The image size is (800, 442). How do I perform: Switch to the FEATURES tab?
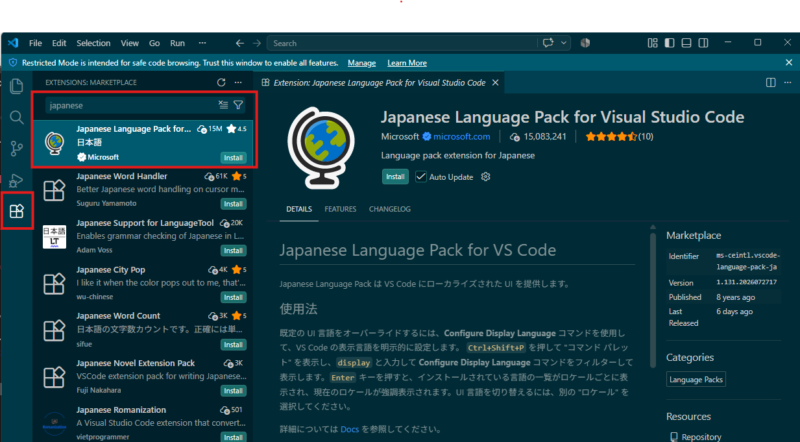340,209
